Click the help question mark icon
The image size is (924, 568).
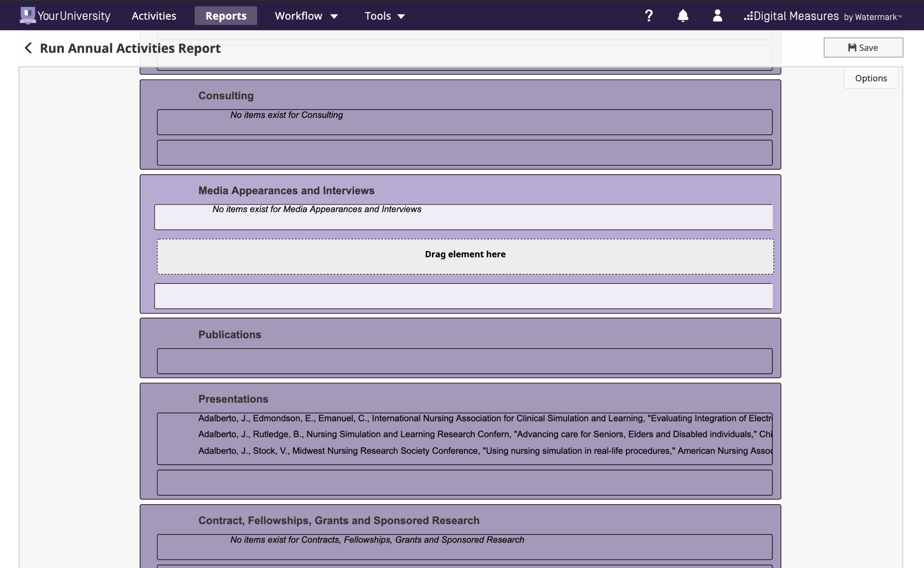point(648,16)
